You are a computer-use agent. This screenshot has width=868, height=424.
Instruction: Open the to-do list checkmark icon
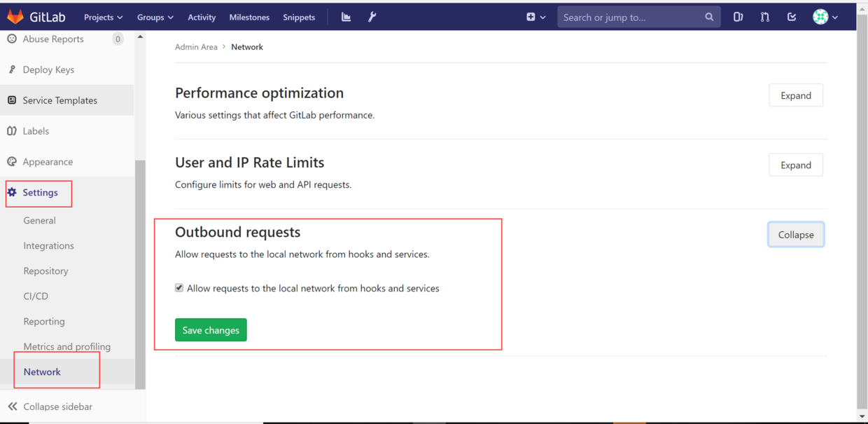click(x=792, y=17)
